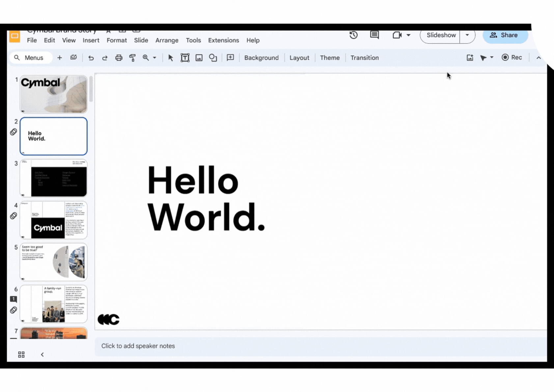Activate the paint format tool
The height and width of the screenshot is (392, 554).
pyautogui.click(x=132, y=58)
